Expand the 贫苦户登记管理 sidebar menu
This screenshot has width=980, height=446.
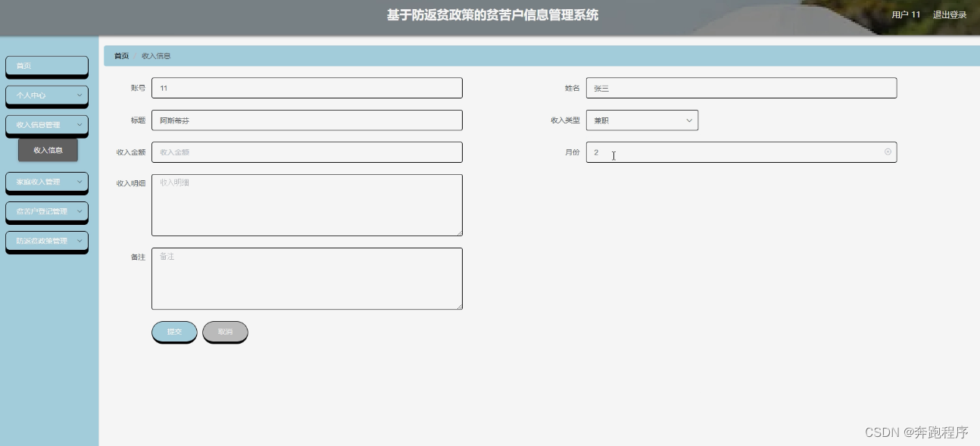click(47, 211)
